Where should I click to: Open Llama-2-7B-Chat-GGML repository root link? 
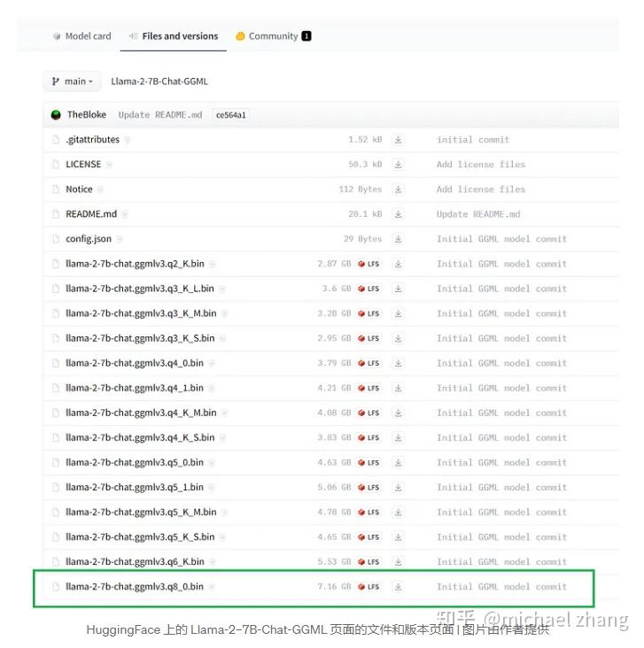point(159,81)
